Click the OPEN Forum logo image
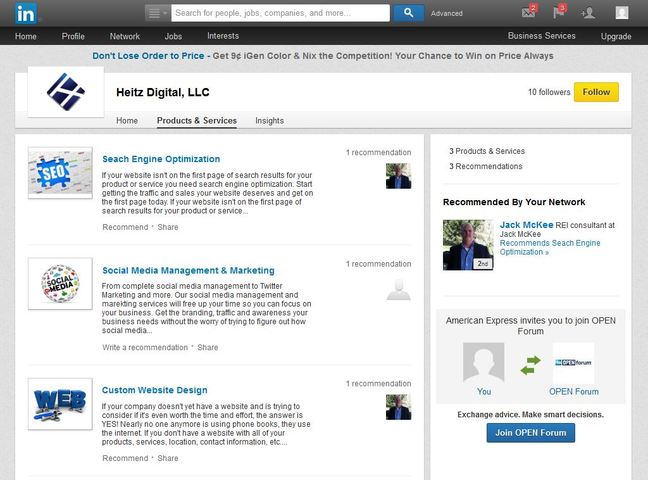This screenshot has width=648, height=480. pos(574,363)
